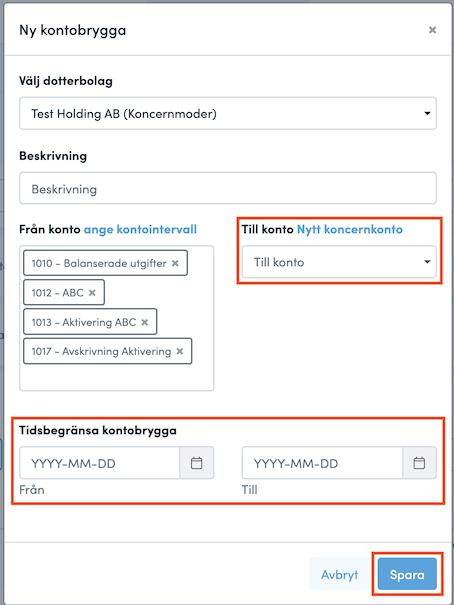Click the Nytt koncernkonto link
This screenshot has width=454, height=605.
point(350,230)
